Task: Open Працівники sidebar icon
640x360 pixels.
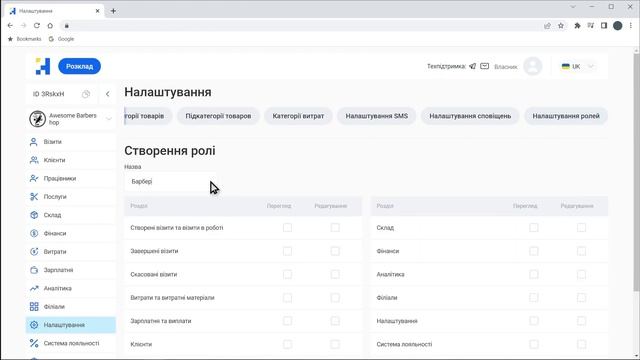Action: (34, 178)
